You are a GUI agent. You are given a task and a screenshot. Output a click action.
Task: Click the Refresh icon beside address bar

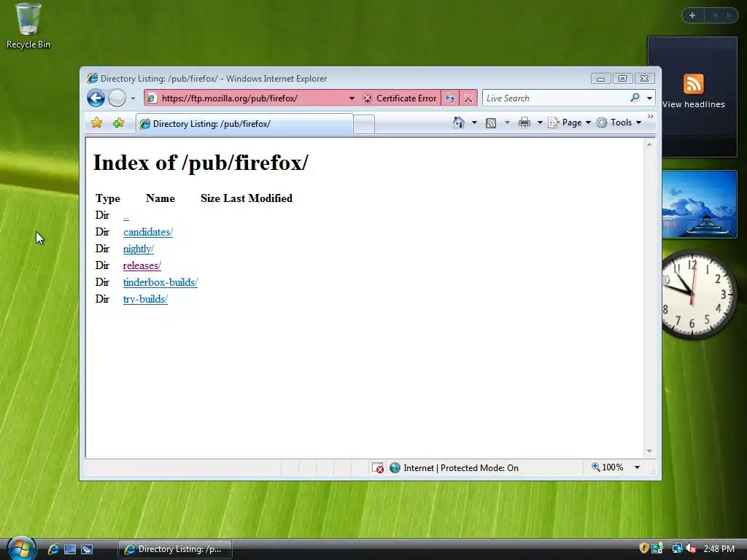point(449,98)
